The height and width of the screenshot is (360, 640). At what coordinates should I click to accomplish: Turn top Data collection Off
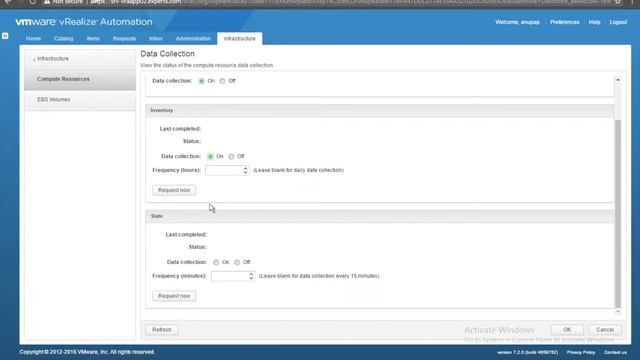pos(222,81)
